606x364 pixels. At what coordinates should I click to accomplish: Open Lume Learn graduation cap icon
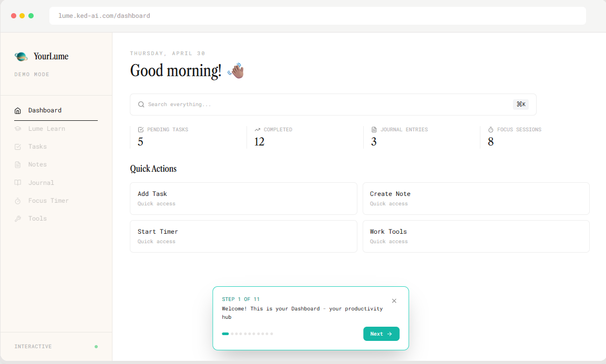(x=18, y=129)
